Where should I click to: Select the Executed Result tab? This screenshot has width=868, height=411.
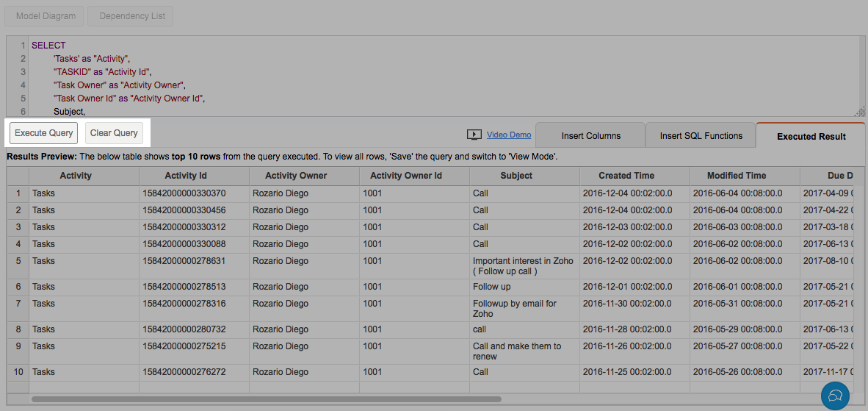pos(811,137)
